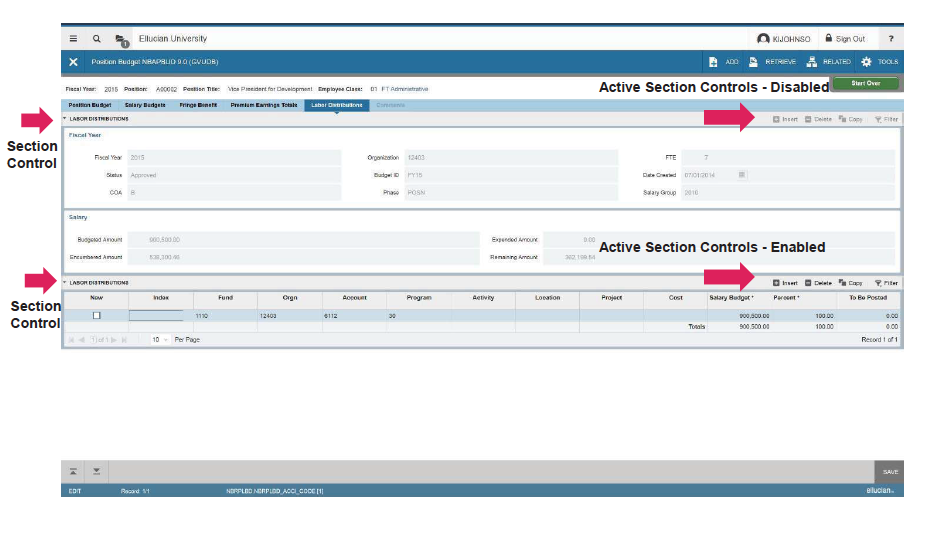Click the help question mark icon
Screen dimensions: 927x536
890,39
